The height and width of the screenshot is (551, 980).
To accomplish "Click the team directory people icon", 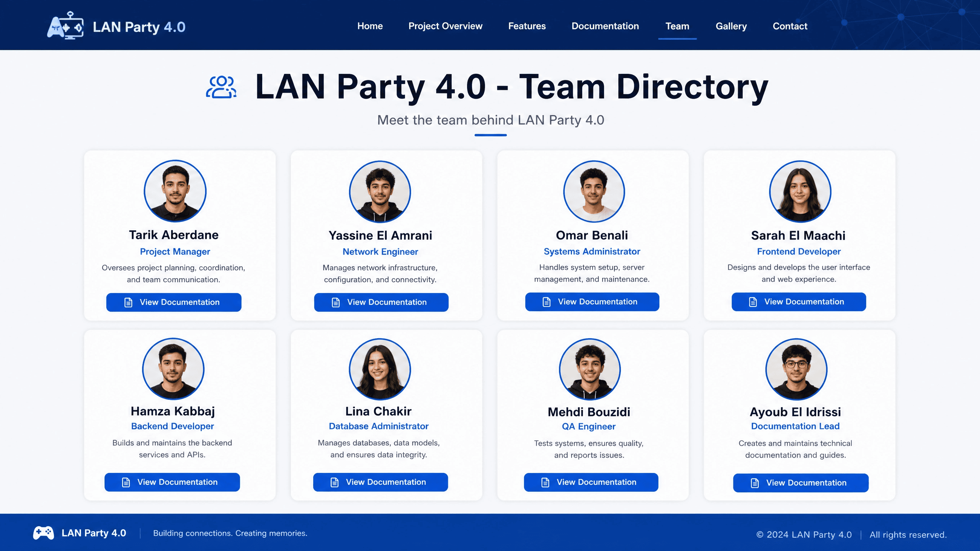I will [221, 87].
